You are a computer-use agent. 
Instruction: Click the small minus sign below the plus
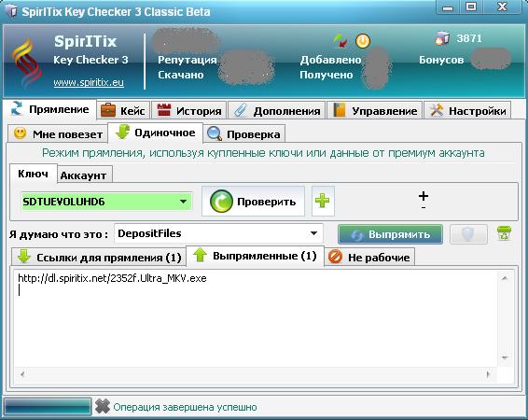click(x=424, y=207)
